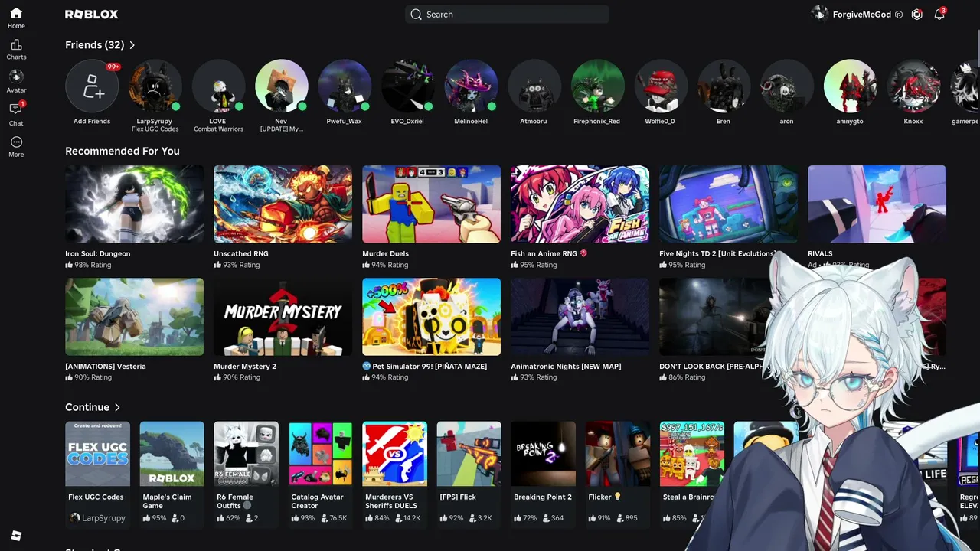Click the Search experiences field

(x=507, y=15)
